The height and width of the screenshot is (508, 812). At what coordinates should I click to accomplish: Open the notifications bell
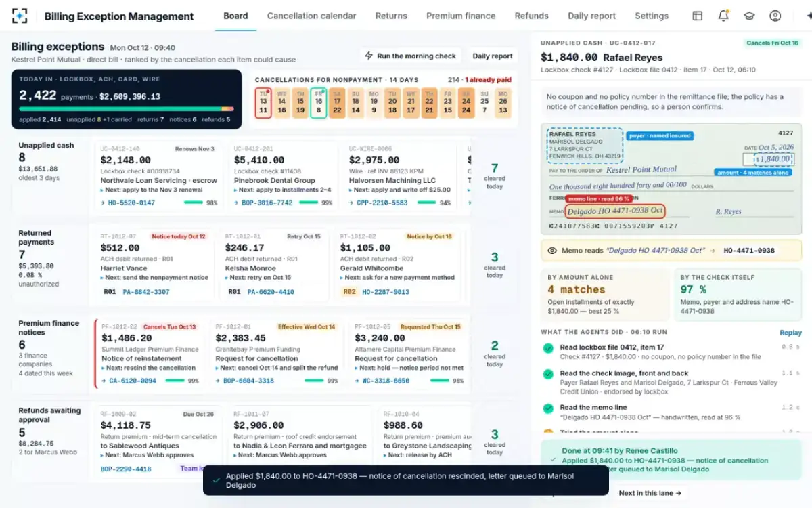coord(723,16)
